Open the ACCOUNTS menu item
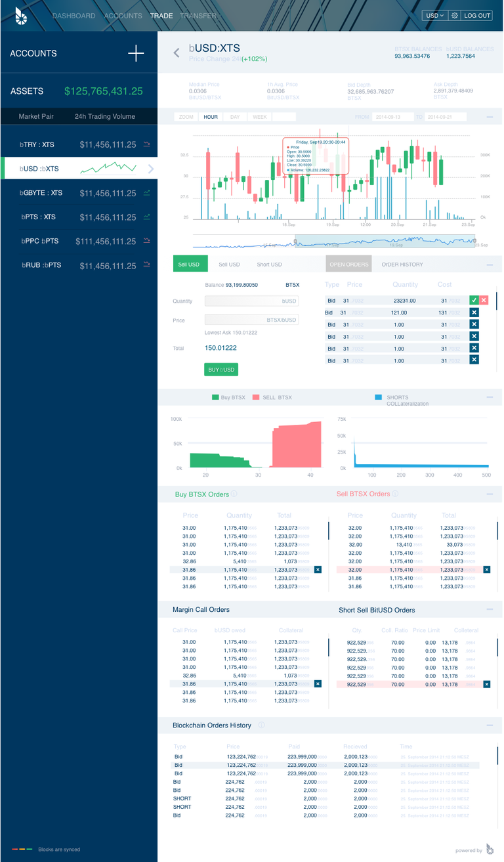Screen dimensions: 504x862 click(123, 16)
